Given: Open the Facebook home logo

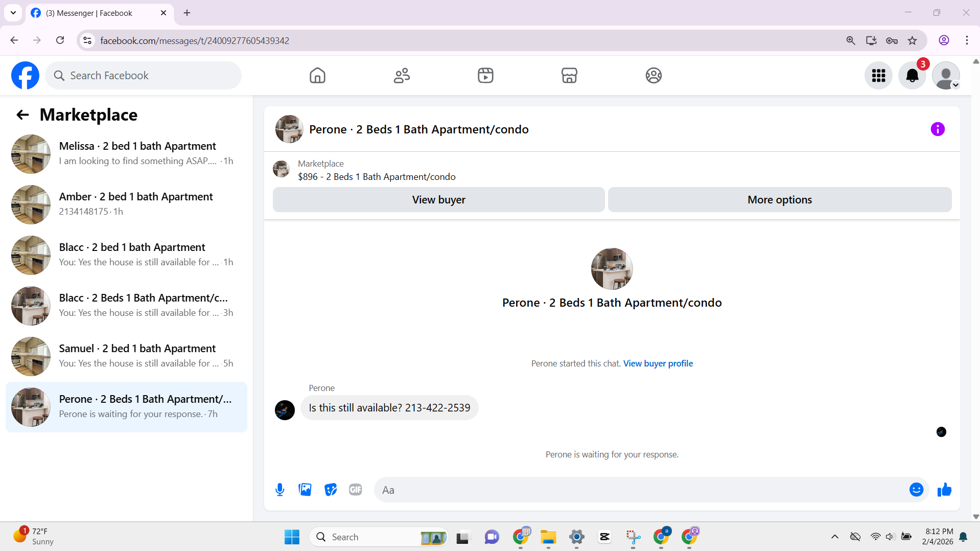Looking at the screenshot, I should (25, 76).
